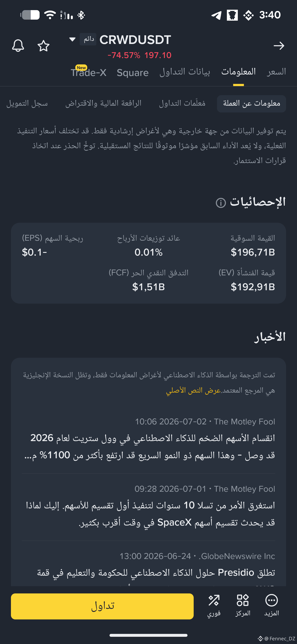The image size is (297, 644).
Task: Tap the back arrow at top right
Action: (279, 46)
